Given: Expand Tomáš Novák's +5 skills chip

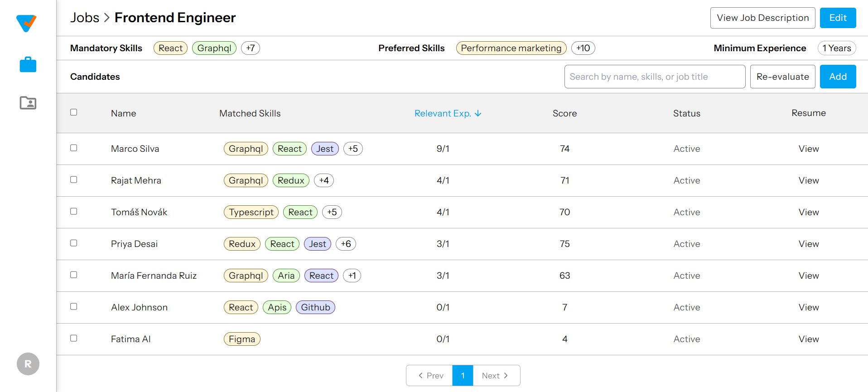Looking at the screenshot, I should [332, 212].
